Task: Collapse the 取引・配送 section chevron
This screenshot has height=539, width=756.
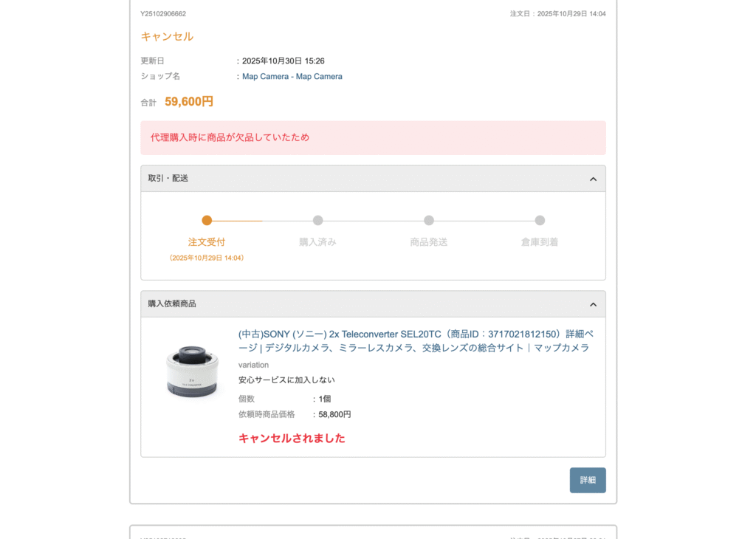Action: 593,179
